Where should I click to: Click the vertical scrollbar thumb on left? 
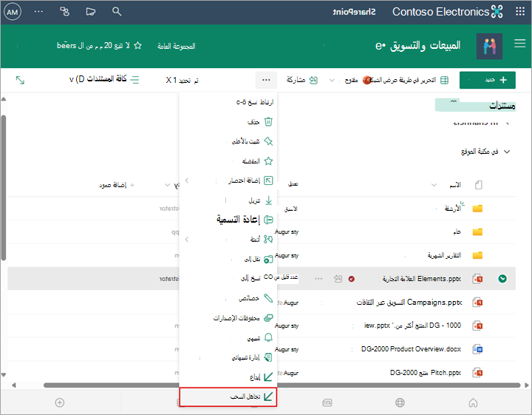(4, 188)
